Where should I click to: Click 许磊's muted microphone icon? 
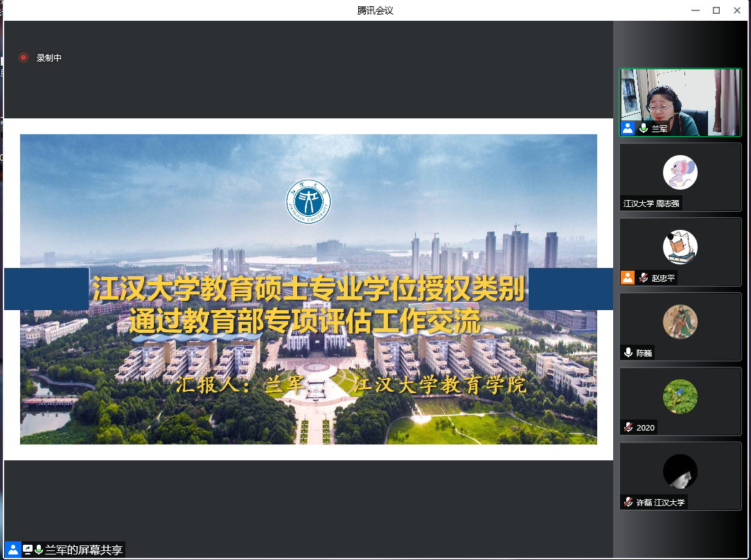point(628,502)
